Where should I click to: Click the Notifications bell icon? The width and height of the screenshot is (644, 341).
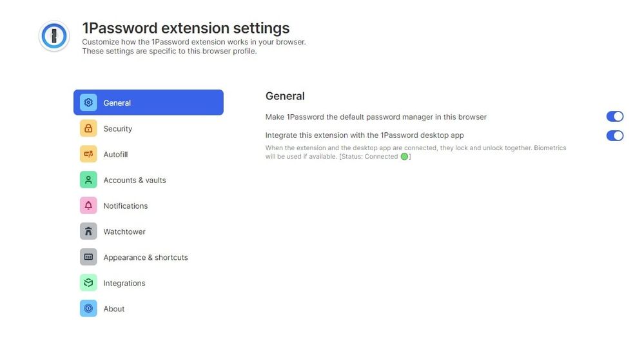tap(88, 206)
